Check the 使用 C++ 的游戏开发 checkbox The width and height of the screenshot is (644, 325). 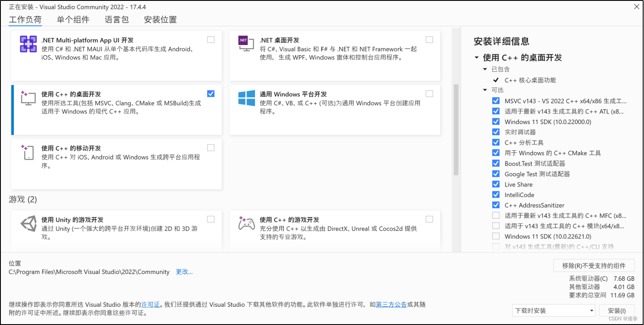pyautogui.click(x=429, y=219)
